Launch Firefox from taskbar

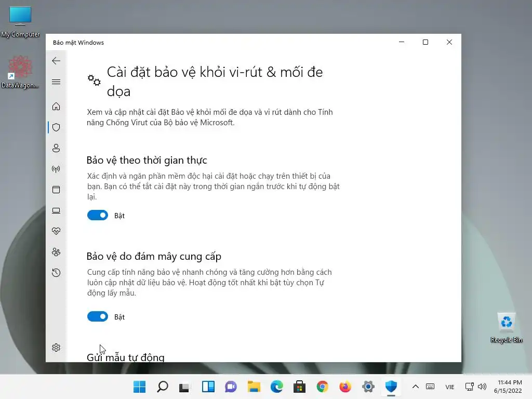345,387
